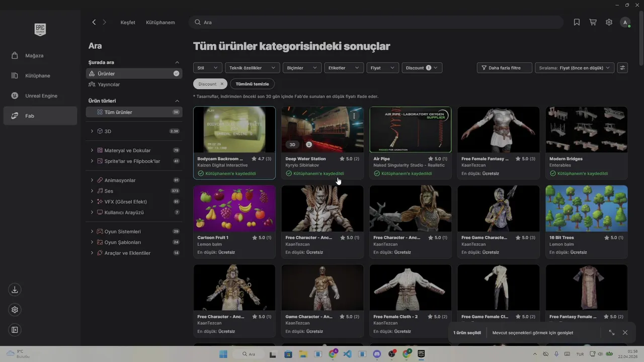
Task: Expand Sprite'lar ve Flipbook'lar arrow
Action: click(x=92, y=161)
